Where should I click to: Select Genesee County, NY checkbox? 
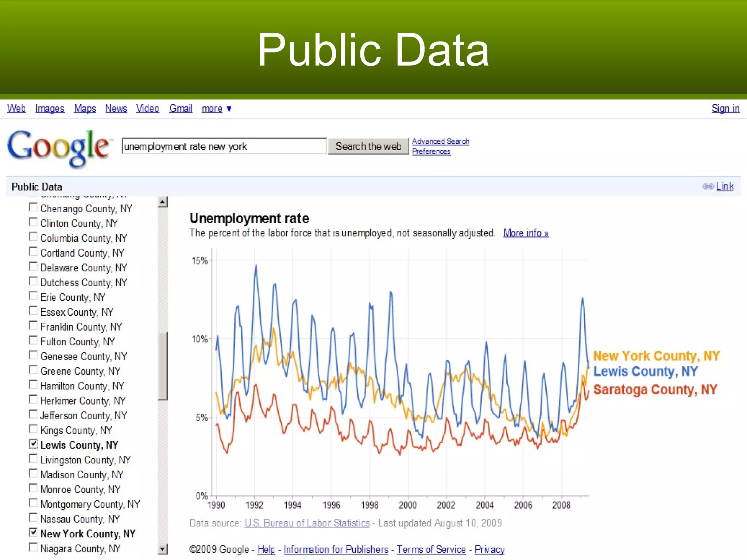pyautogui.click(x=33, y=355)
